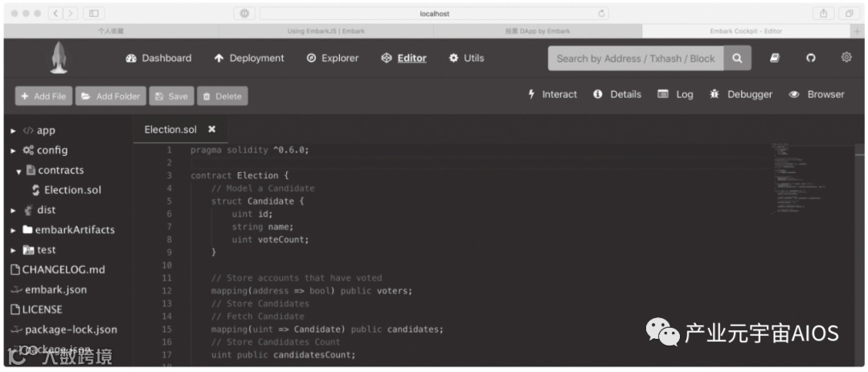Open the Explorer section
Screen dimensions: 868x372
[333, 58]
